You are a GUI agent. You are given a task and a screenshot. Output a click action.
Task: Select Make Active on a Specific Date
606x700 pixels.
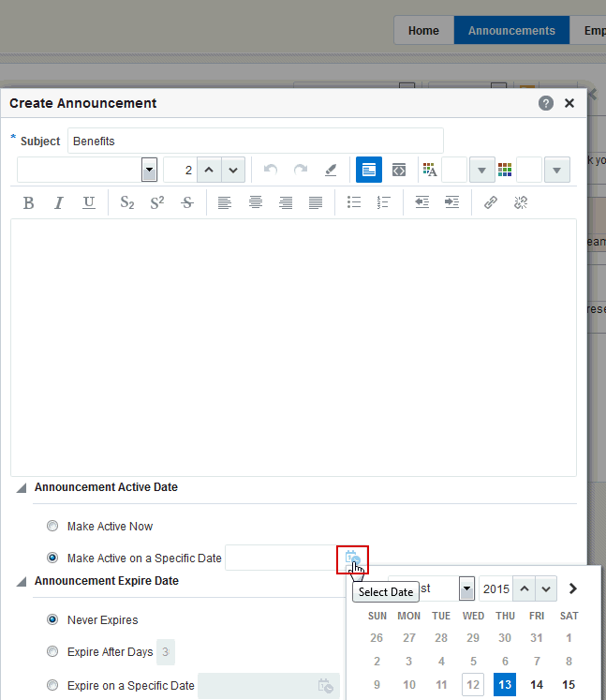52,558
